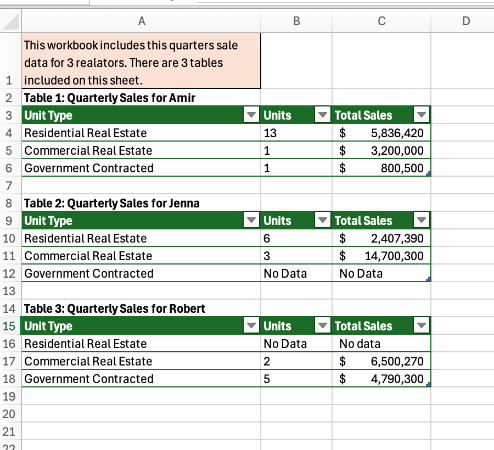Select Commercial Real Estate in row 5

pos(141,150)
